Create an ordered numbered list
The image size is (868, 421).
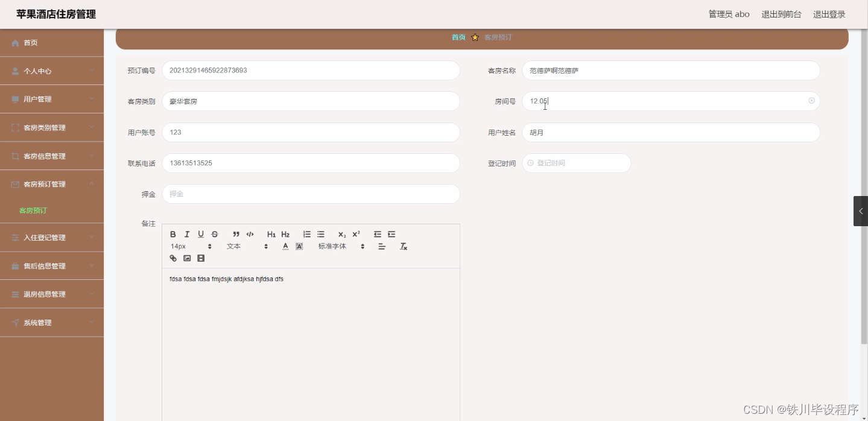click(307, 234)
